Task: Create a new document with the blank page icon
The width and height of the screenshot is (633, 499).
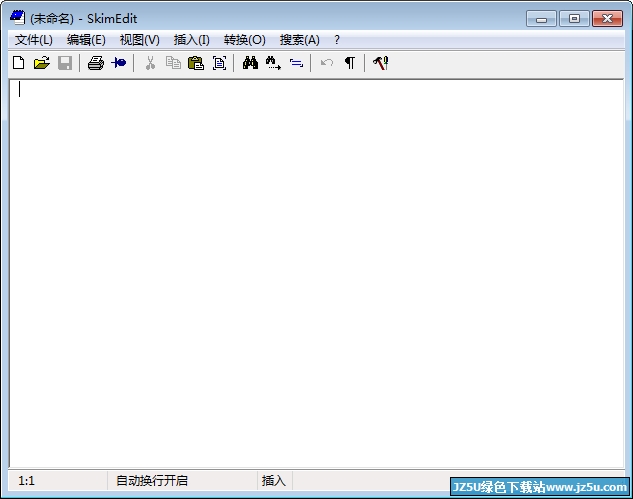Action: [x=19, y=63]
